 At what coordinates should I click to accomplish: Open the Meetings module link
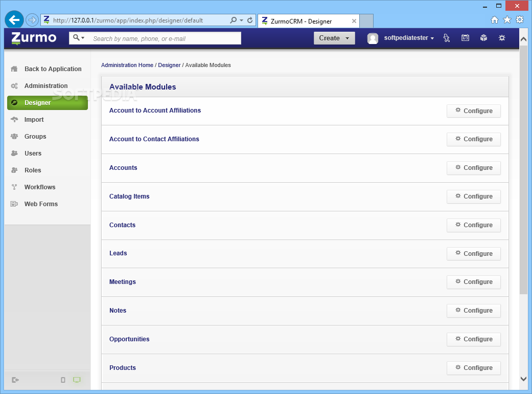(123, 281)
